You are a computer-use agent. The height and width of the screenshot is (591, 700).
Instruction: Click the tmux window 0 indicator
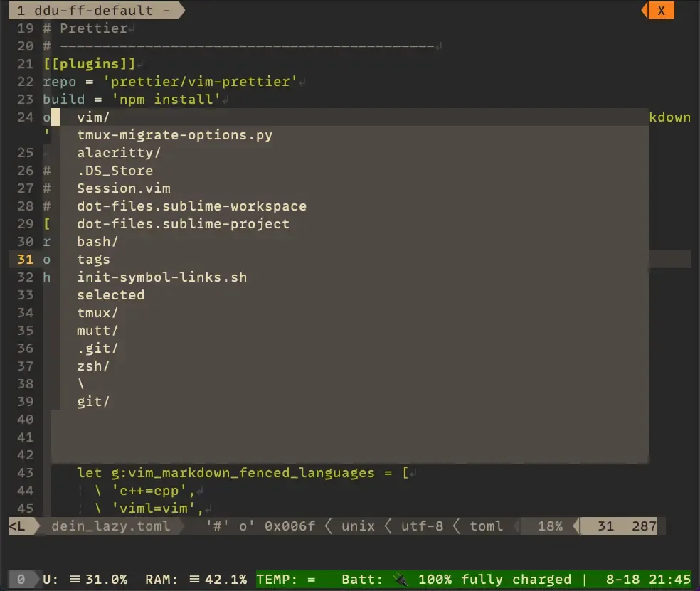[x=21, y=580]
